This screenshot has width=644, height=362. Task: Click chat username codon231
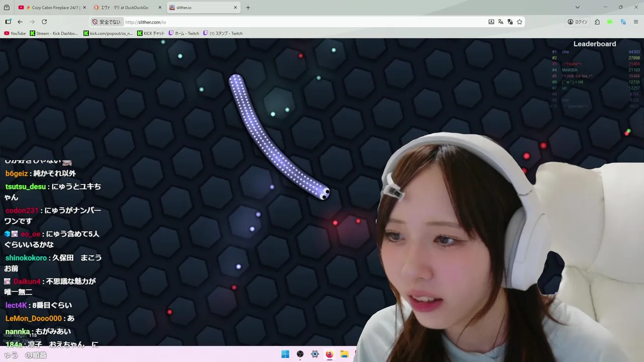click(22, 211)
